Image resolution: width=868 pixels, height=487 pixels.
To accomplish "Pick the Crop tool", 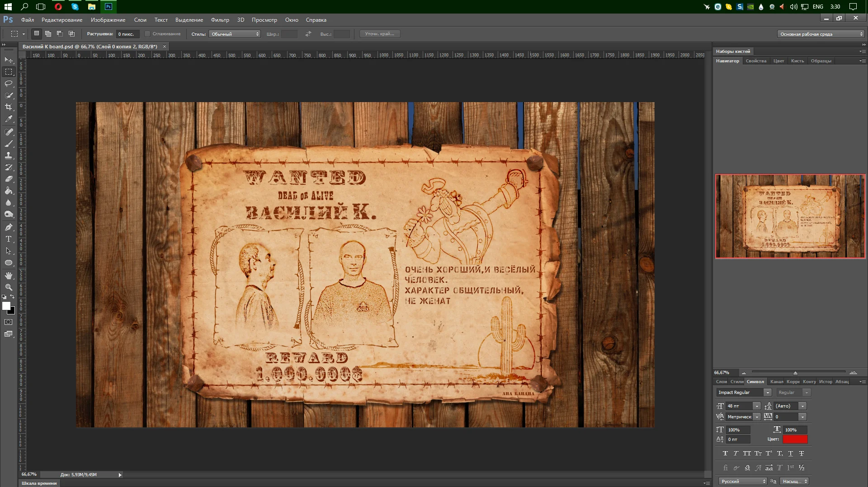I will [x=9, y=107].
